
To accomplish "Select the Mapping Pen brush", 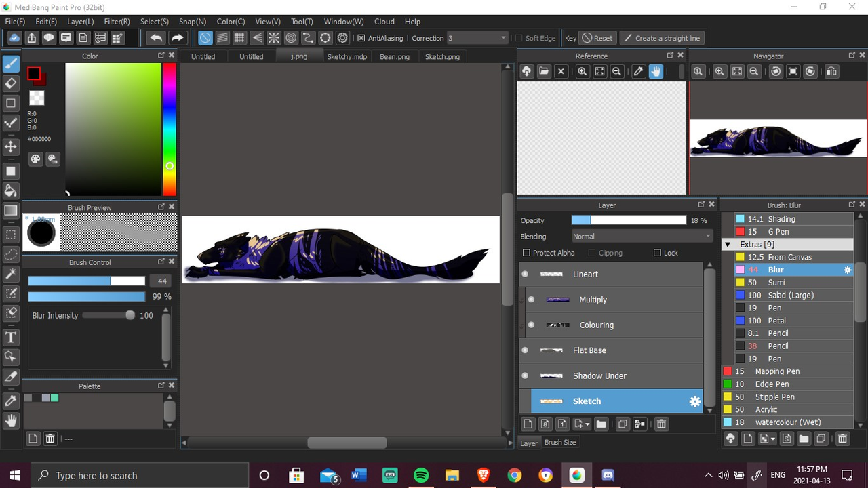I will point(787,371).
